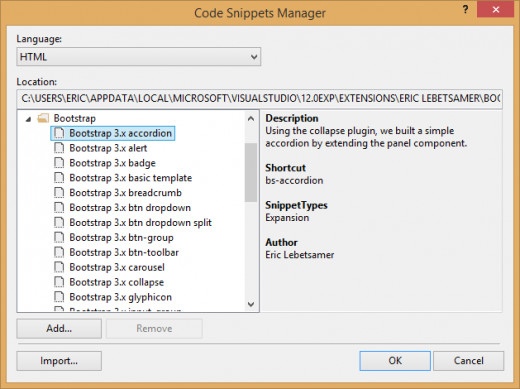Click the file icon beside Bootstrap 3.x carousel

pyautogui.click(x=59, y=267)
